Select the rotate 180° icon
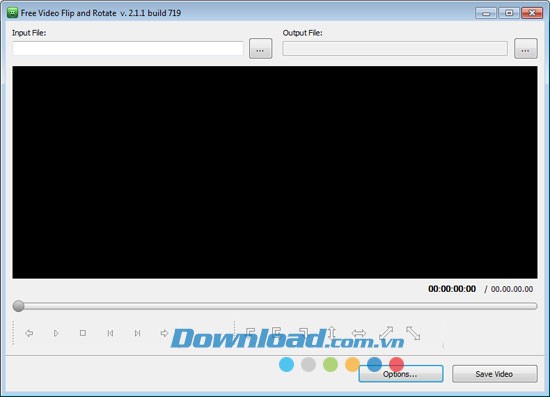This screenshot has width=550, height=397. tap(276, 332)
